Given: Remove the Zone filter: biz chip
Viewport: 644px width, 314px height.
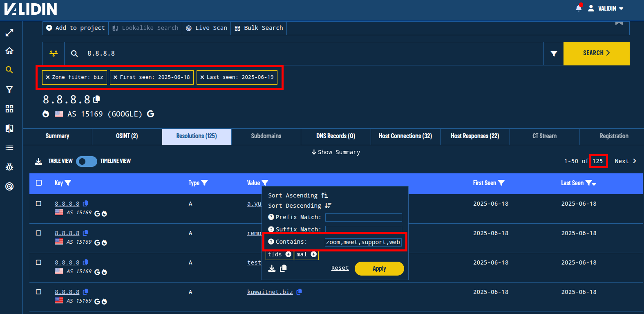Looking at the screenshot, I should coord(48,77).
